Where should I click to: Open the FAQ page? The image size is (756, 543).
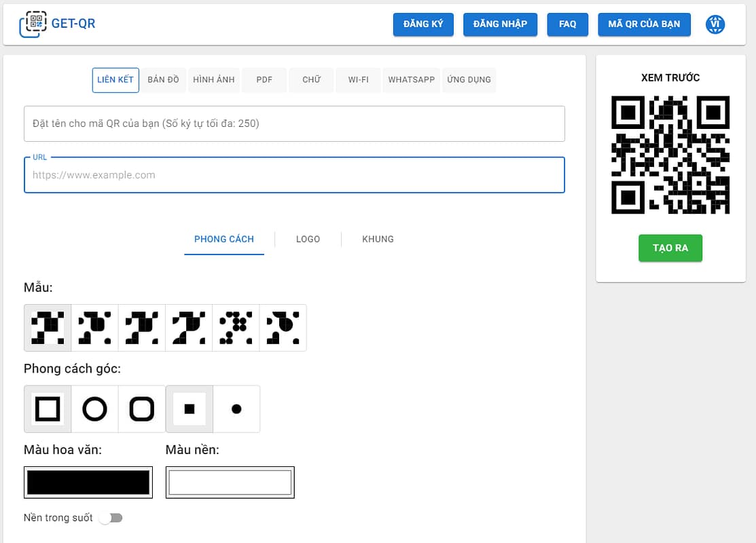coord(567,24)
